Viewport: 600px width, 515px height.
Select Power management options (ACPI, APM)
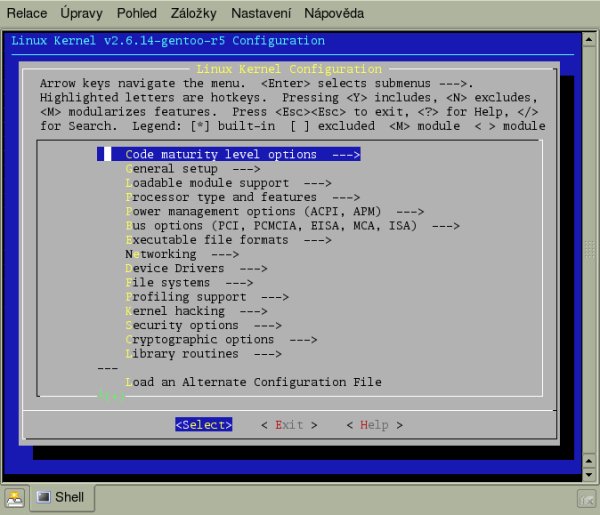(274, 211)
